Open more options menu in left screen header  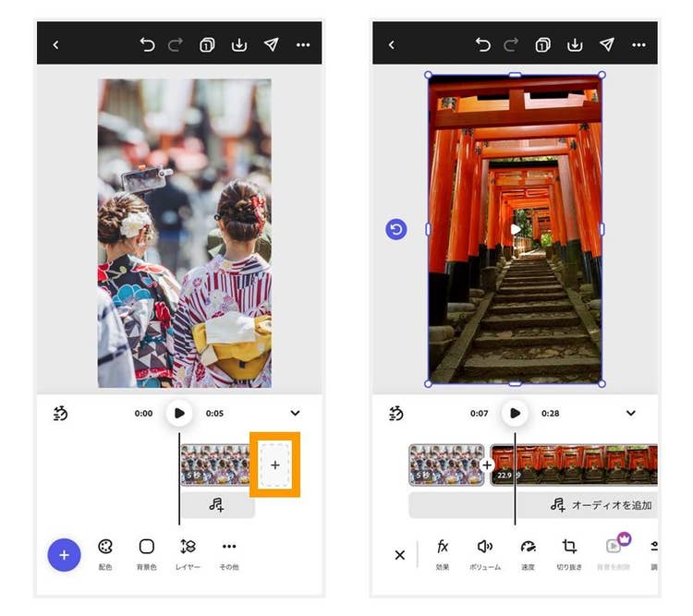point(303,44)
